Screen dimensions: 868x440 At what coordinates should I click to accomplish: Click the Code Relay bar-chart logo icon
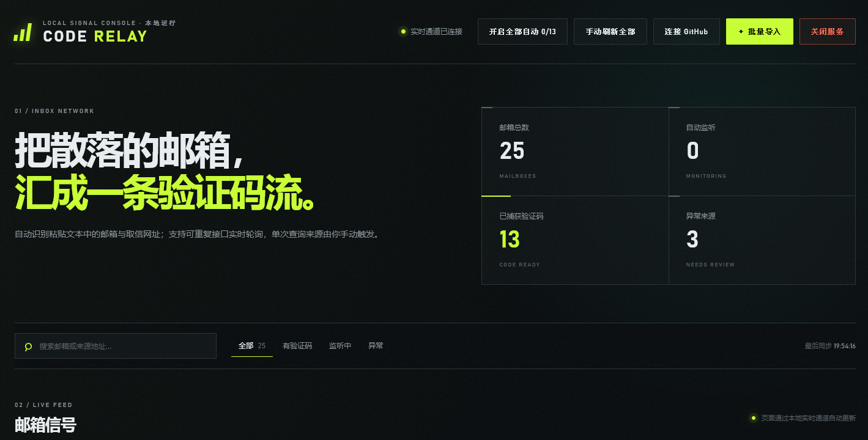(23, 32)
